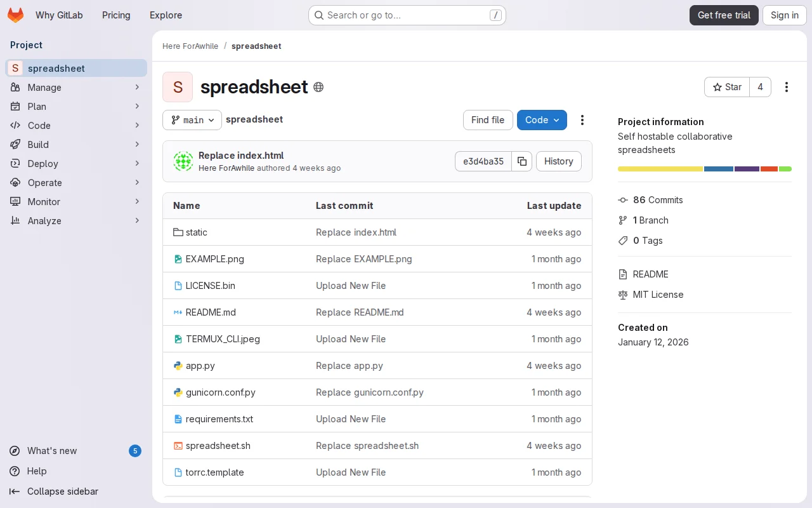Click the blue language bar segment
The width and height of the screenshot is (812, 508).
[719, 169]
